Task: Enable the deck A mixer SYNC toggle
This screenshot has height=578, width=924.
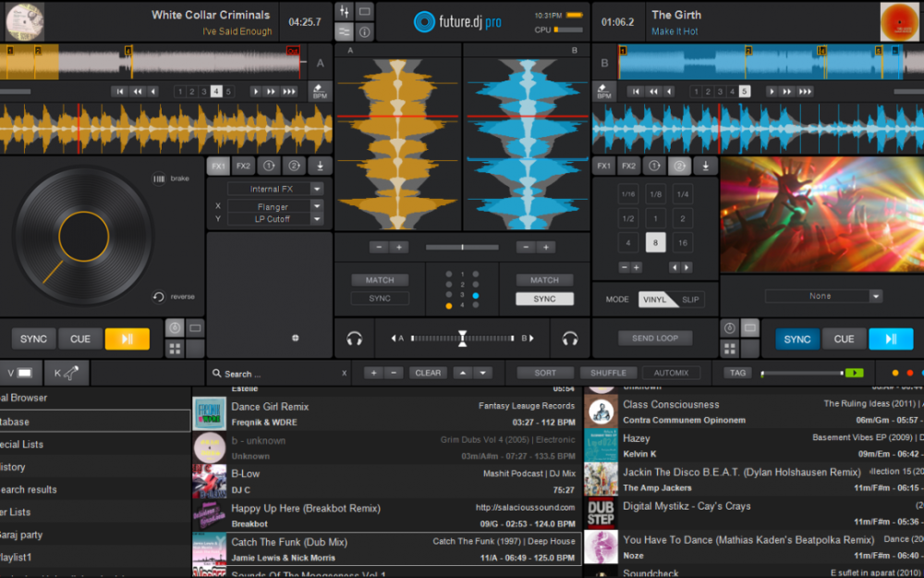Action: pyautogui.click(x=380, y=299)
